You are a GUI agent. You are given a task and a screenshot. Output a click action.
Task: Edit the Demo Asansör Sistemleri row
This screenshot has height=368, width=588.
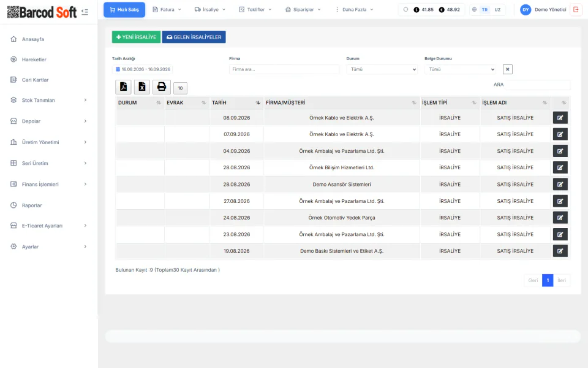click(560, 185)
